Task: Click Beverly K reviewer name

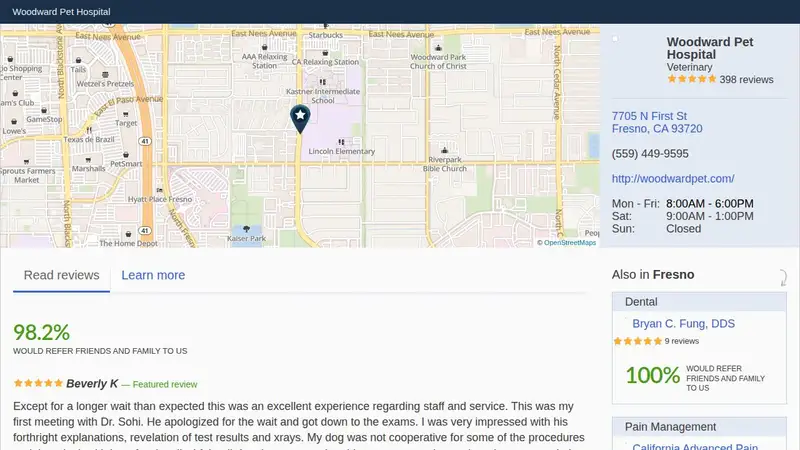Action: 92,384
